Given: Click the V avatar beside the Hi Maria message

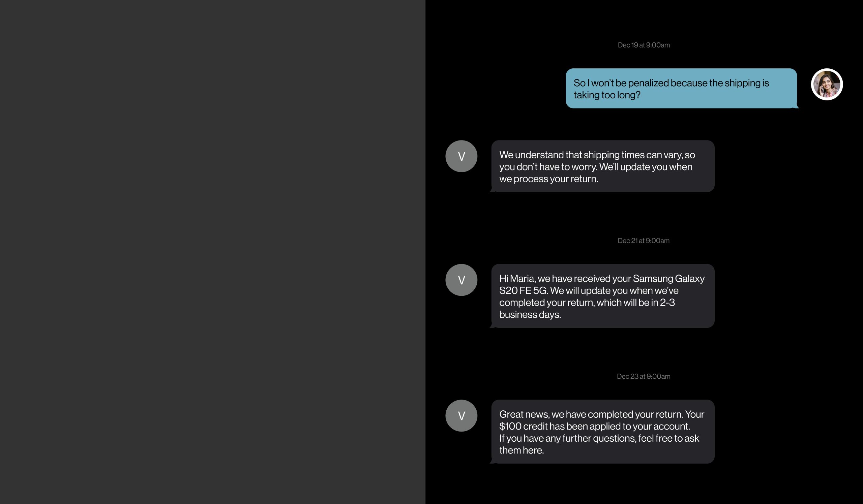Looking at the screenshot, I should [x=461, y=280].
